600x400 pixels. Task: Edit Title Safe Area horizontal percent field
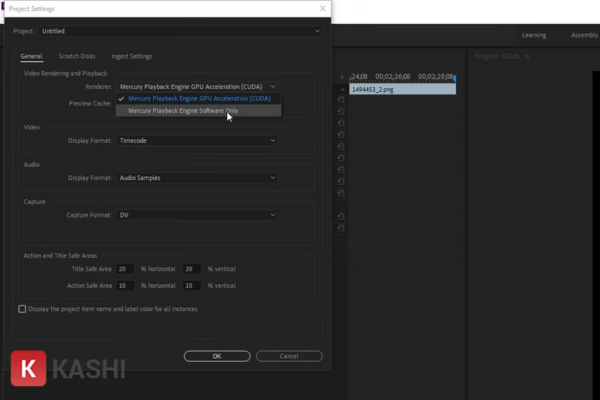click(125, 269)
